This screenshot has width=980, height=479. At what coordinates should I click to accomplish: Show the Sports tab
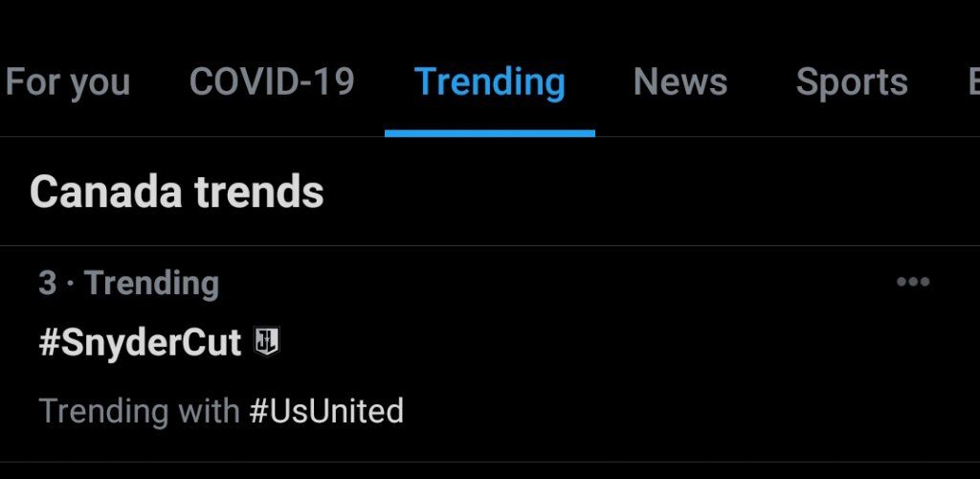(x=851, y=82)
